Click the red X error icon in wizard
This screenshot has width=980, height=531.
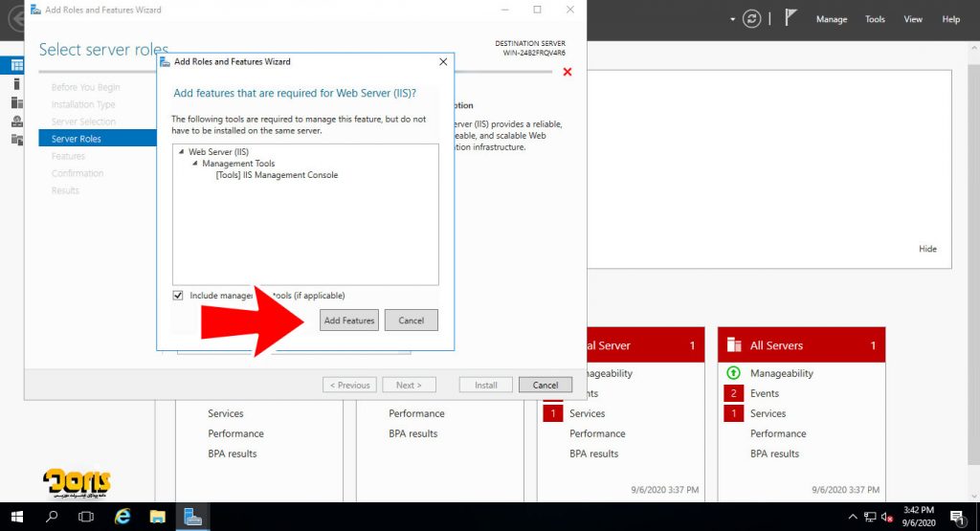point(567,72)
